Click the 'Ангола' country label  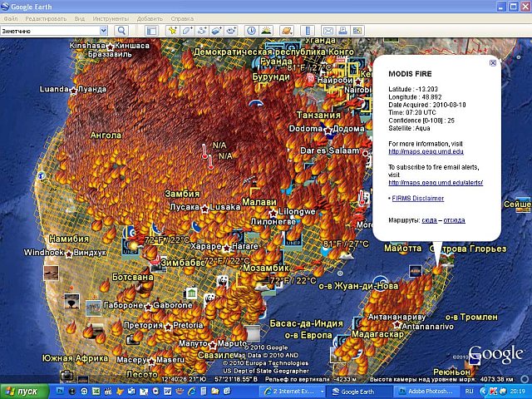tap(106, 135)
